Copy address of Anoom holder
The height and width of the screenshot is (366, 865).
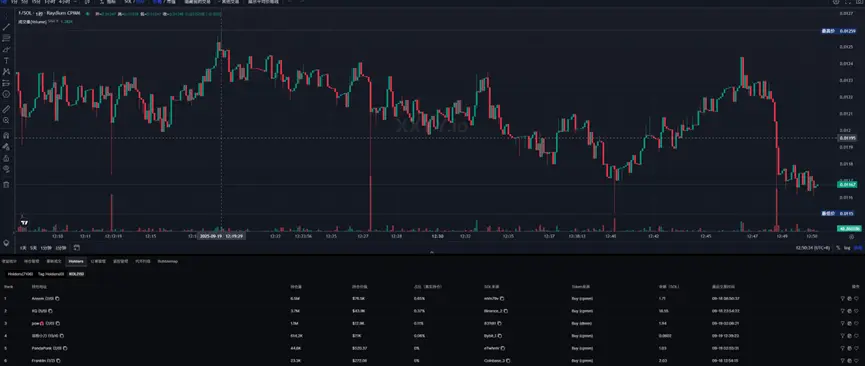coord(58,298)
